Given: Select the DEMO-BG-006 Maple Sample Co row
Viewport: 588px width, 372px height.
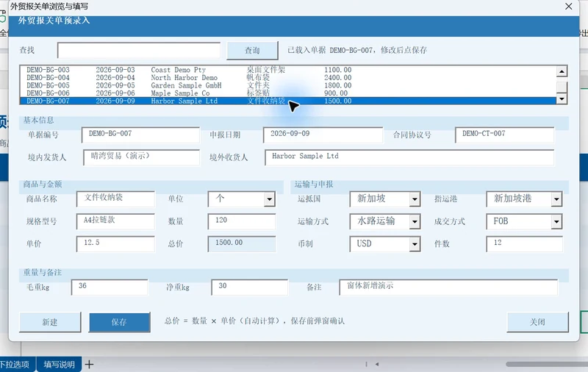Looking at the screenshot, I should [x=288, y=93].
